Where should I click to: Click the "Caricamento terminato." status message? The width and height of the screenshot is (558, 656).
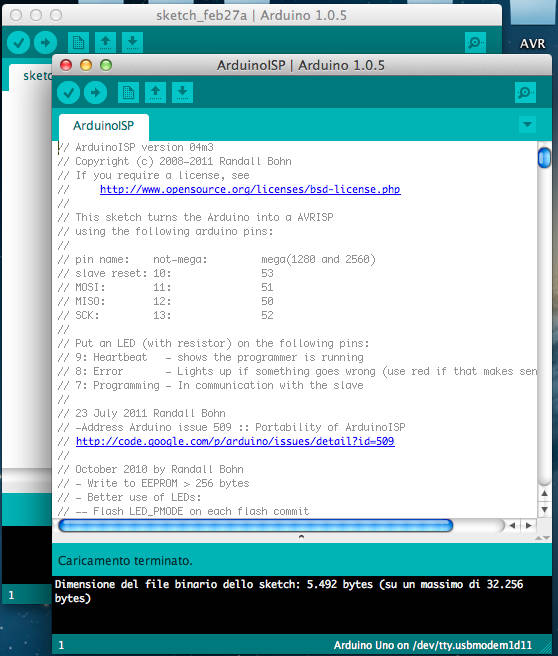(x=125, y=561)
